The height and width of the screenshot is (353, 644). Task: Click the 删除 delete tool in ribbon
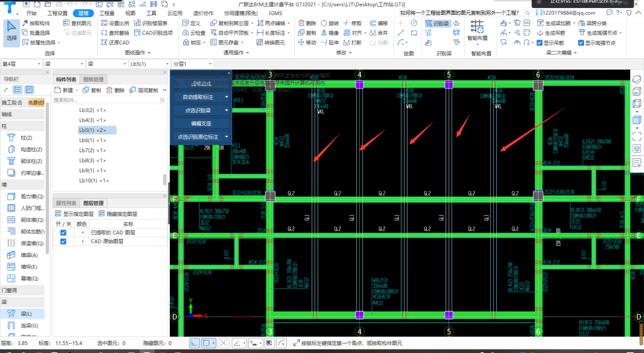pos(307,23)
